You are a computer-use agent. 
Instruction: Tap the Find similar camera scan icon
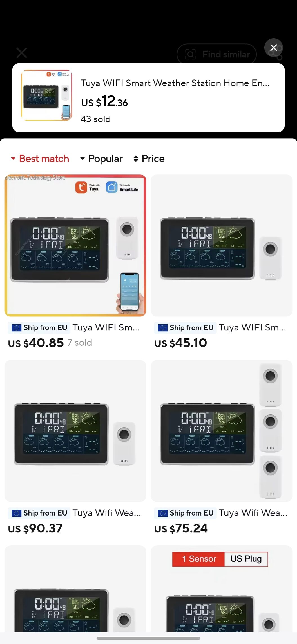[x=190, y=54]
